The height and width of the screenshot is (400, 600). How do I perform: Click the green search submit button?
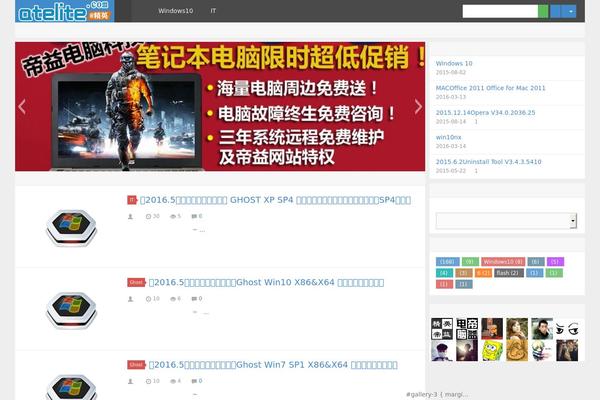pyautogui.click(x=543, y=11)
